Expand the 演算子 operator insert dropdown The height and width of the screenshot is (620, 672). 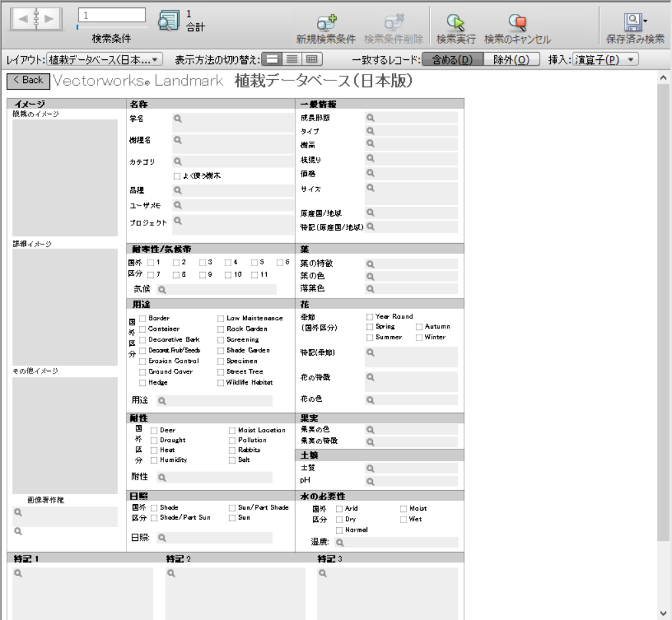(x=605, y=60)
